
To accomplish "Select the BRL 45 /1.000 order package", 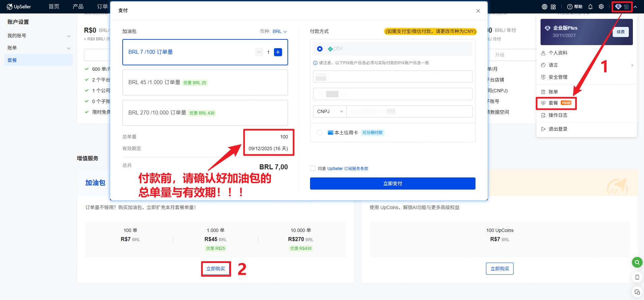I will [x=205, y=82].
